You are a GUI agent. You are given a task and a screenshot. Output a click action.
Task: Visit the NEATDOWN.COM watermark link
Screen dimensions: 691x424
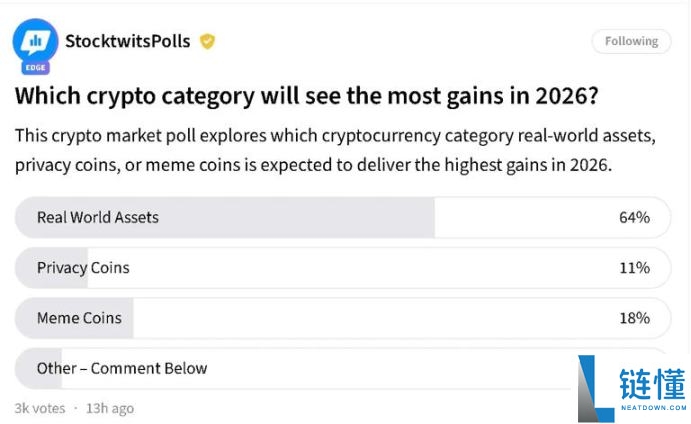pyautogui.click(x=654, y=408)
